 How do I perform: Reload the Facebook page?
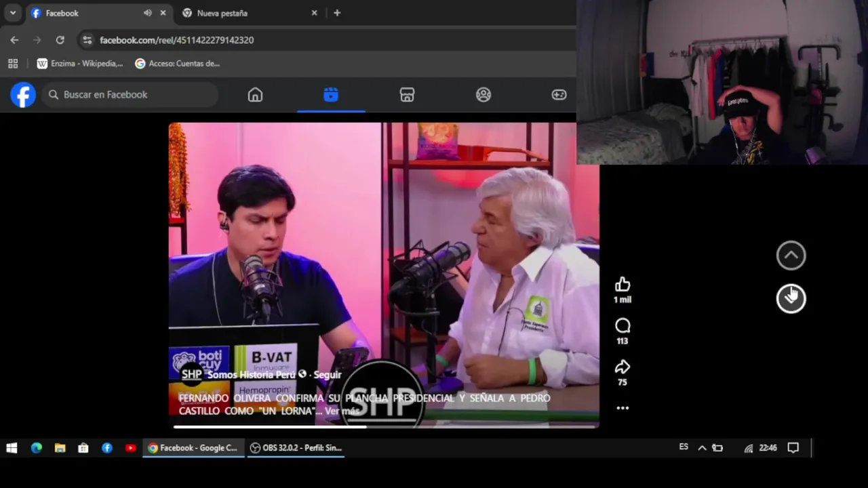click(60, 40)
